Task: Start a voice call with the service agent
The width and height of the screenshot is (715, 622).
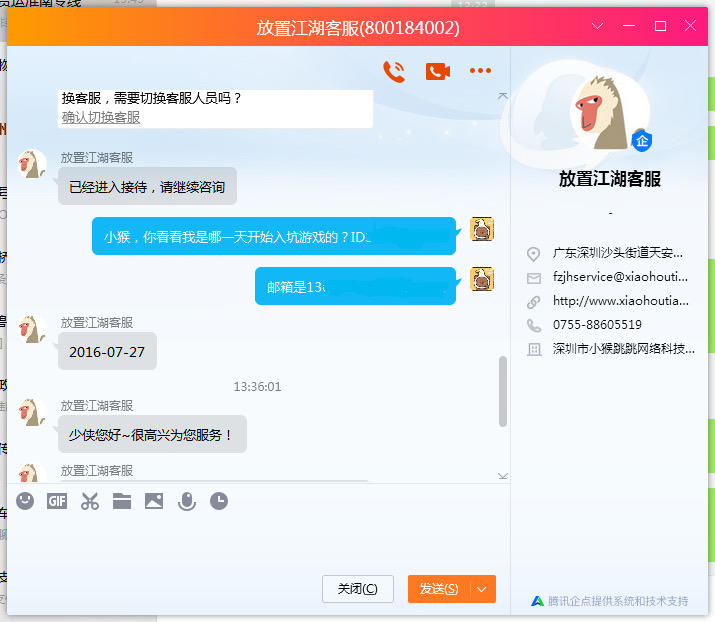Action: click(394, 71)
